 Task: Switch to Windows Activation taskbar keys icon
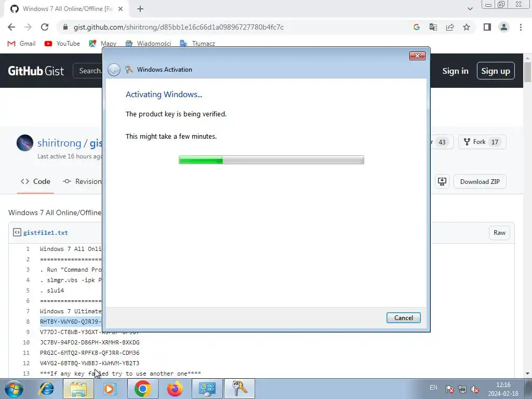click(239, 389)
